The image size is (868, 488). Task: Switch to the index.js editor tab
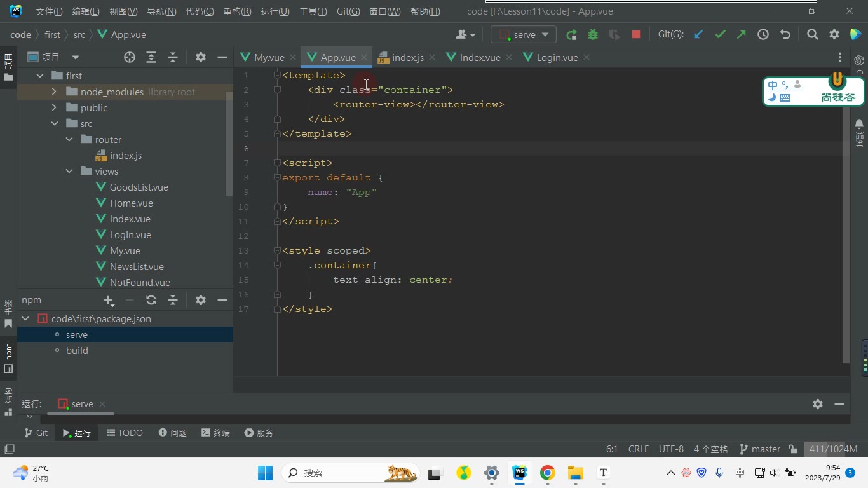coord(407,57)
